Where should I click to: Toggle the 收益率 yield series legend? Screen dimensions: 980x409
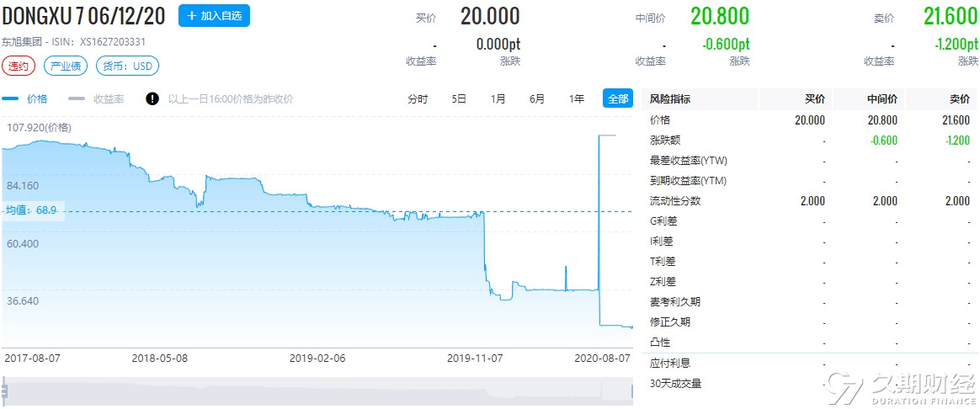tap(96, 98)
